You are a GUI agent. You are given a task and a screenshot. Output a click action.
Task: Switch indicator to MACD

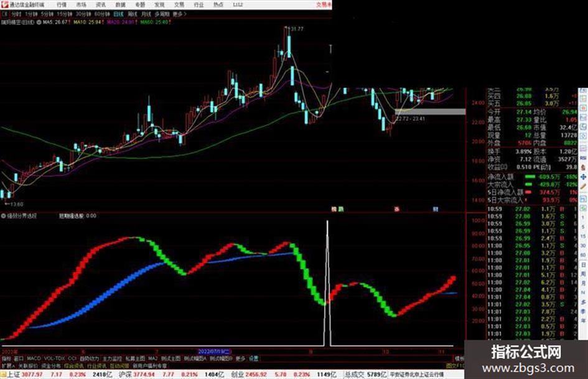click(34, 358)
